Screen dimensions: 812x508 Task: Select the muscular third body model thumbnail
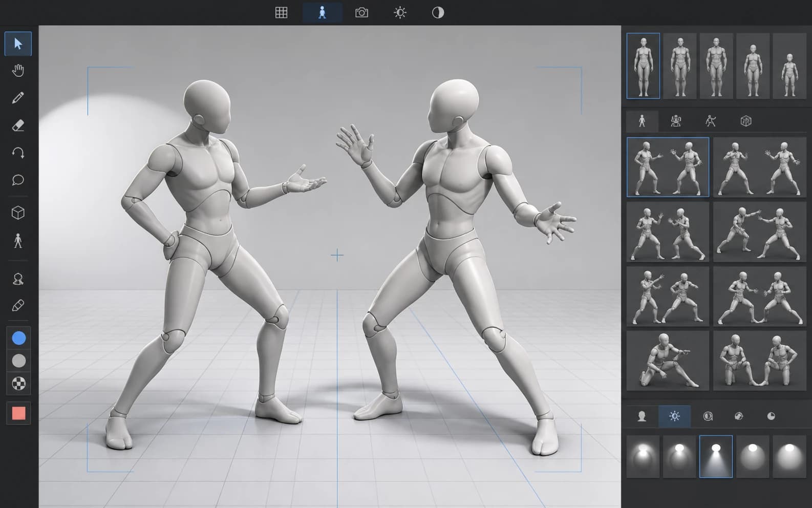pyautogui.click(x=716, y=66)
